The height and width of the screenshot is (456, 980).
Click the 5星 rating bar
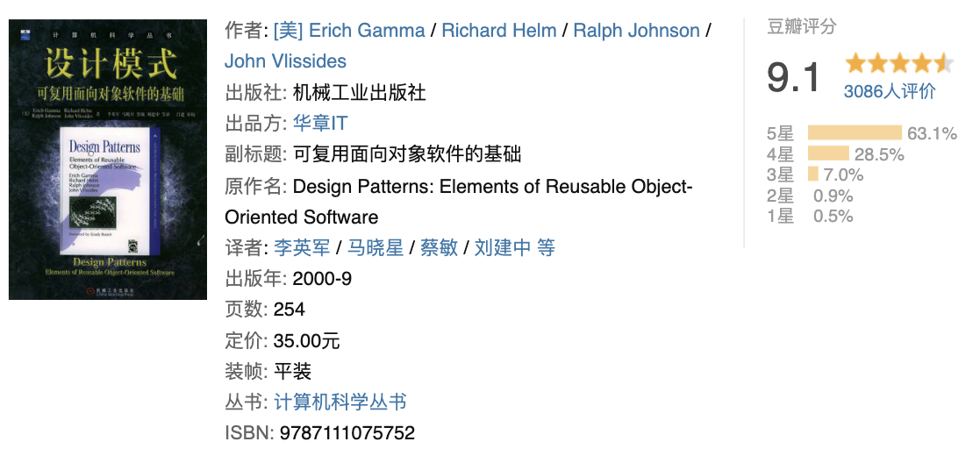point(855,133)
